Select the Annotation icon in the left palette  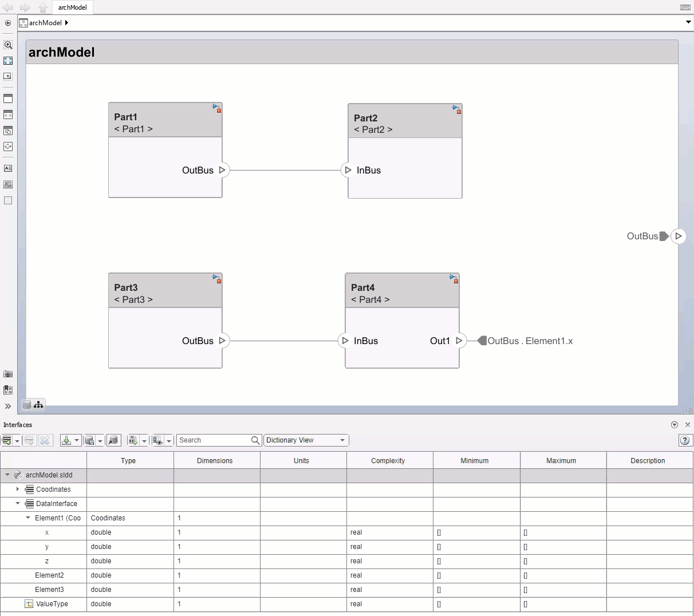(8, 168)
